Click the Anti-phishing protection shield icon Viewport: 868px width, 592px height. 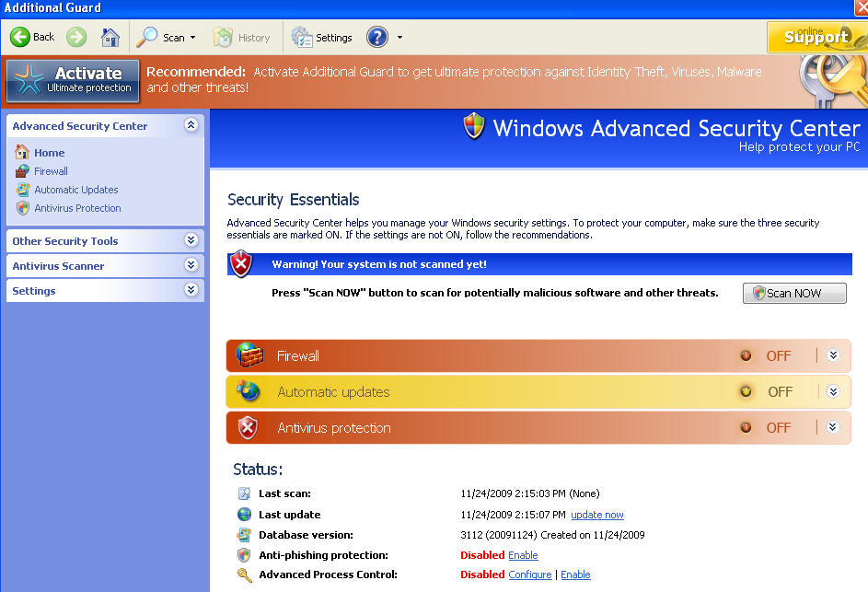click(x=244, y=555)
